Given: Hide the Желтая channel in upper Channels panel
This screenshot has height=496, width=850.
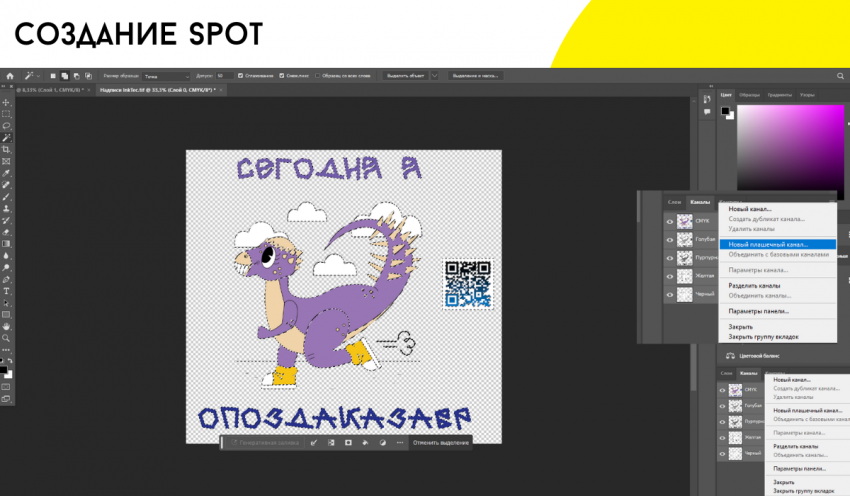Looking at the screenshot, I should (x=669, y=276).
